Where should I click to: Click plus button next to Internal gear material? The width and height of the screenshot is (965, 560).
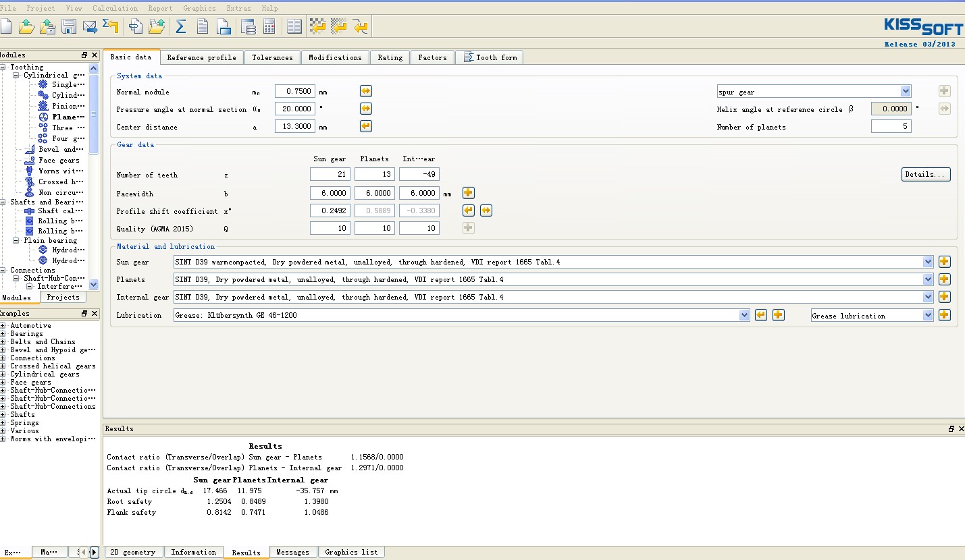[944, 297]
